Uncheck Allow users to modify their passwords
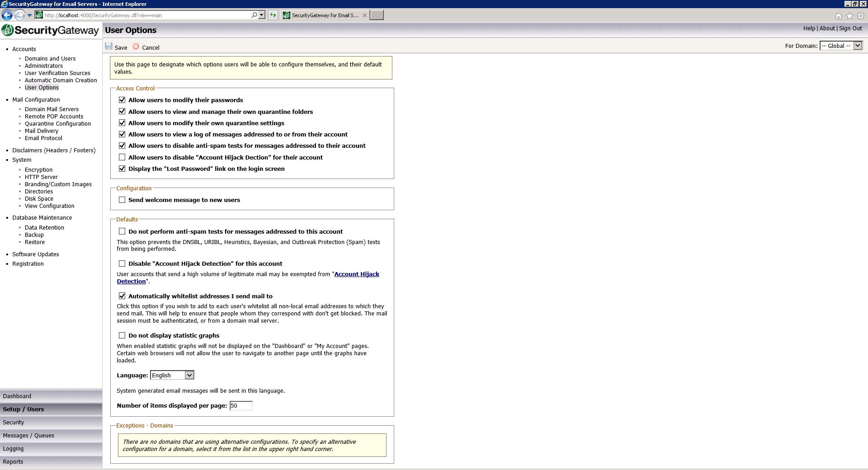868x470 pixels. coord(122,100)
